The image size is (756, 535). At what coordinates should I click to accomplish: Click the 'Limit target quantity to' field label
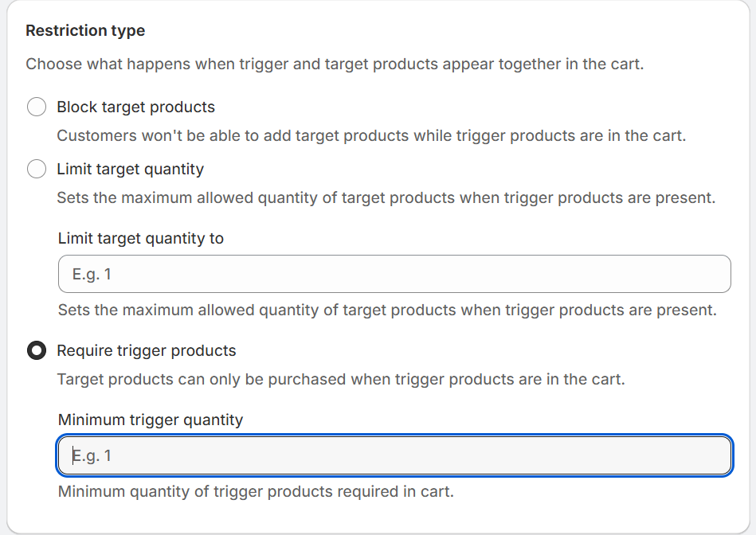coord(141,238)
